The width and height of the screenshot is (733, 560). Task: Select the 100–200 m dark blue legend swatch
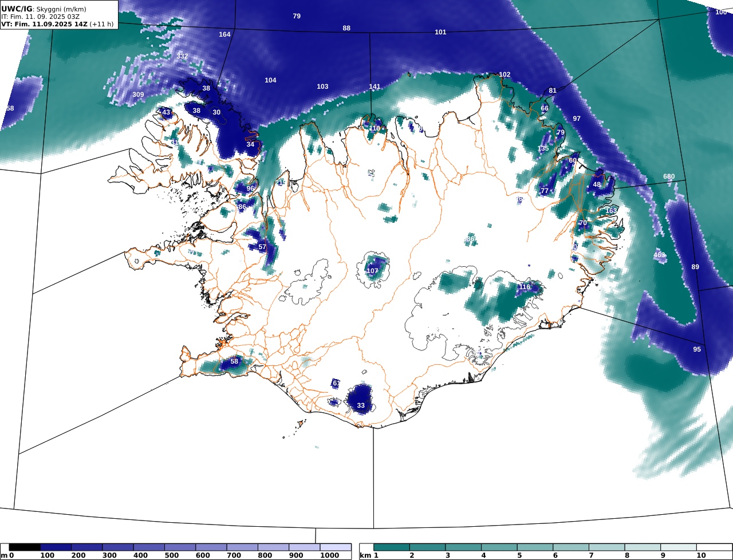[x=56, y=547]
